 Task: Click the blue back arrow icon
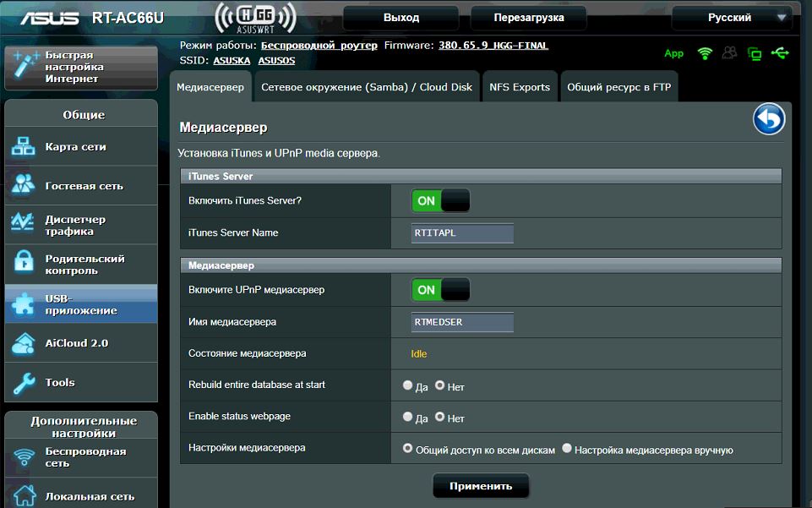click(x=769, y=119)
